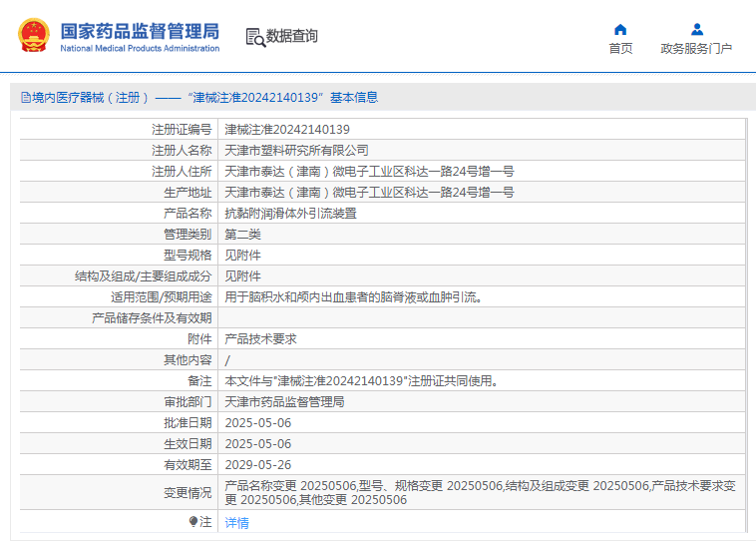
Task: Click the 首页 home icon
Action: (x=620, y=29)
